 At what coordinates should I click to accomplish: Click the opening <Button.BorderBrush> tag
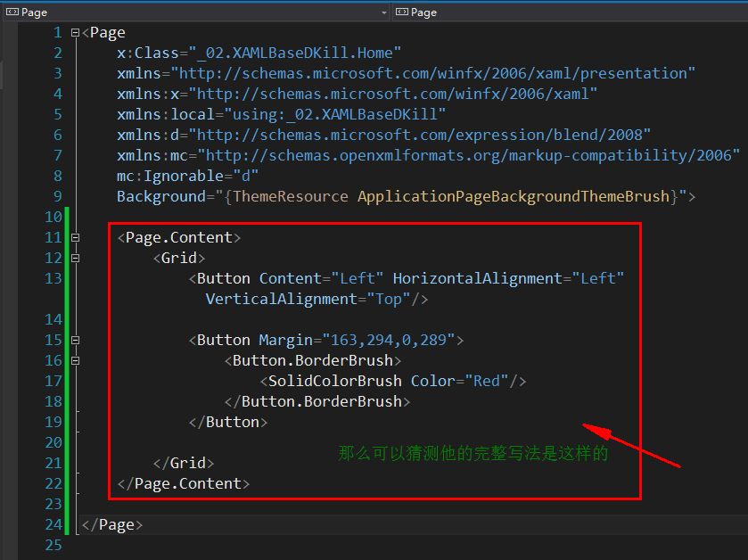pos(313,360)
